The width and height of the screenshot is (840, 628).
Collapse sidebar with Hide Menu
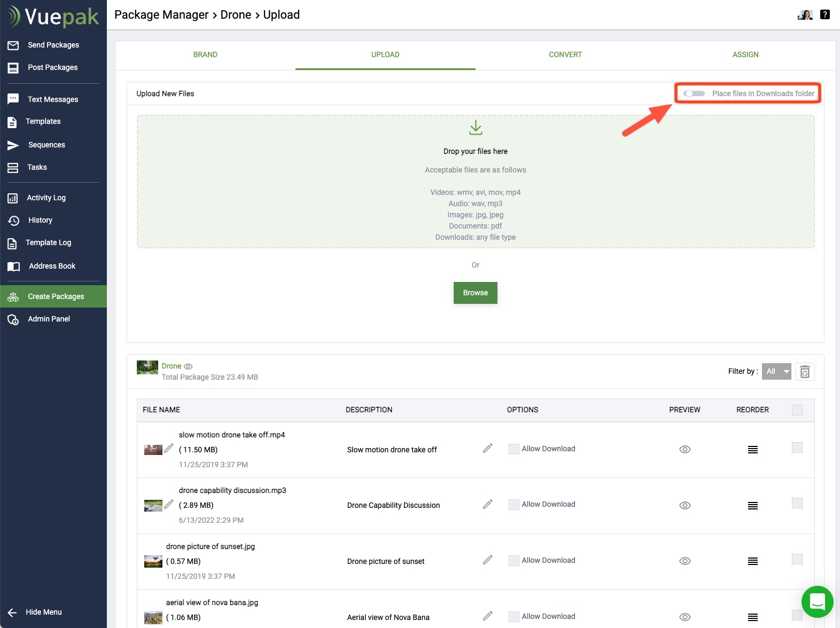point(43,612)
